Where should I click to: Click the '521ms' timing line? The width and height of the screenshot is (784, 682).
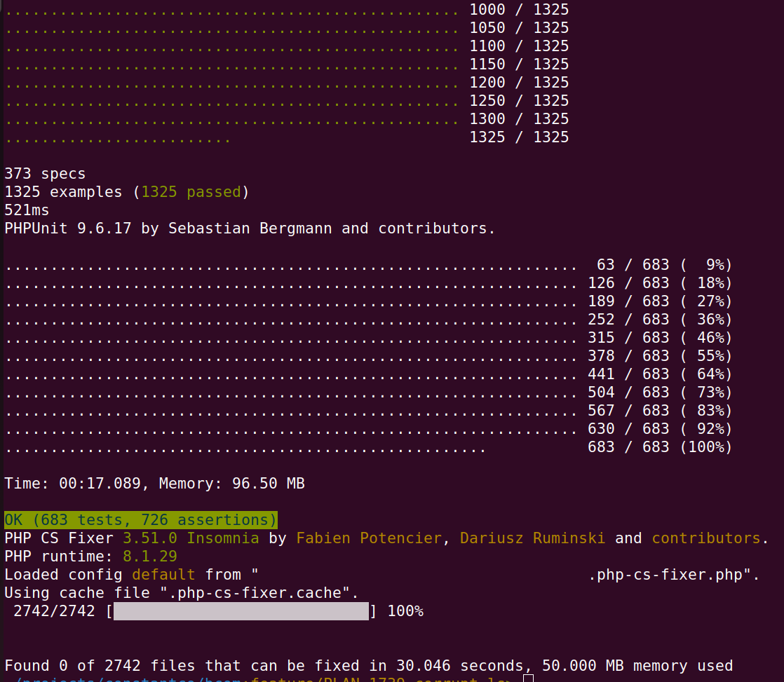click(27, 210)
